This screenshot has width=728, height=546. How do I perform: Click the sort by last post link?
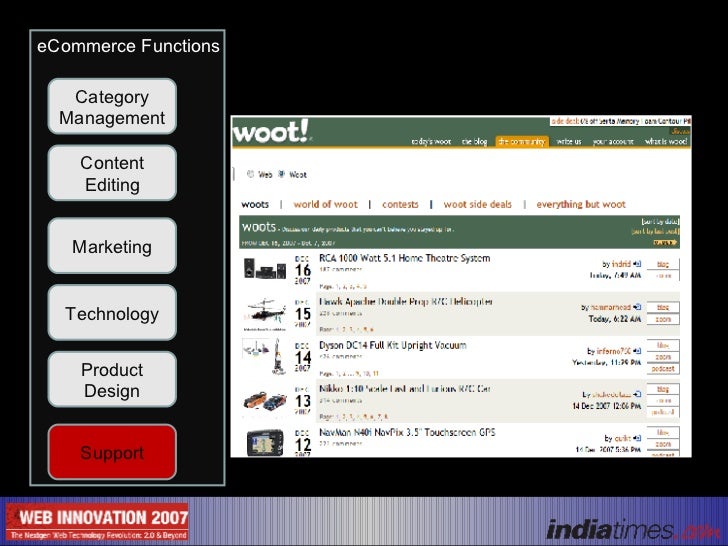(655, 231)
